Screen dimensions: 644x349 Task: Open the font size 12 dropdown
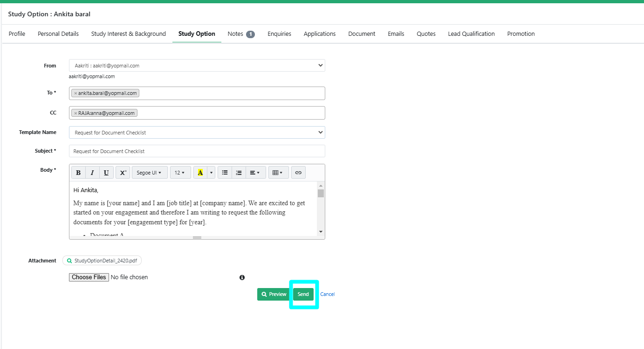tap(180, 173)
